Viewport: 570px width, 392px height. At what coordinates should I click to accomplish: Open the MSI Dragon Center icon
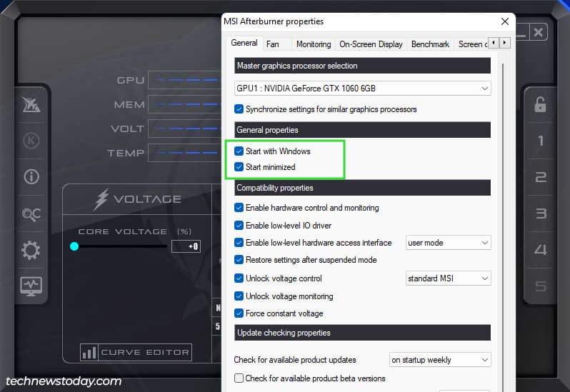click(31, 105)
